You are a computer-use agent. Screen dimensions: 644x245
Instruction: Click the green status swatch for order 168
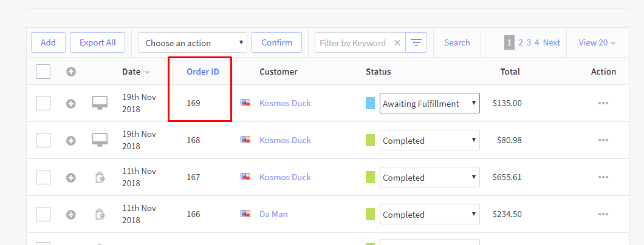tap(370, 140)
